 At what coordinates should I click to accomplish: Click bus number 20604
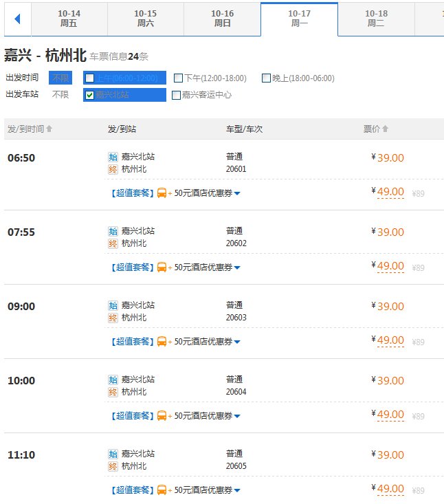pyautogui.click(x=236, y=392)
